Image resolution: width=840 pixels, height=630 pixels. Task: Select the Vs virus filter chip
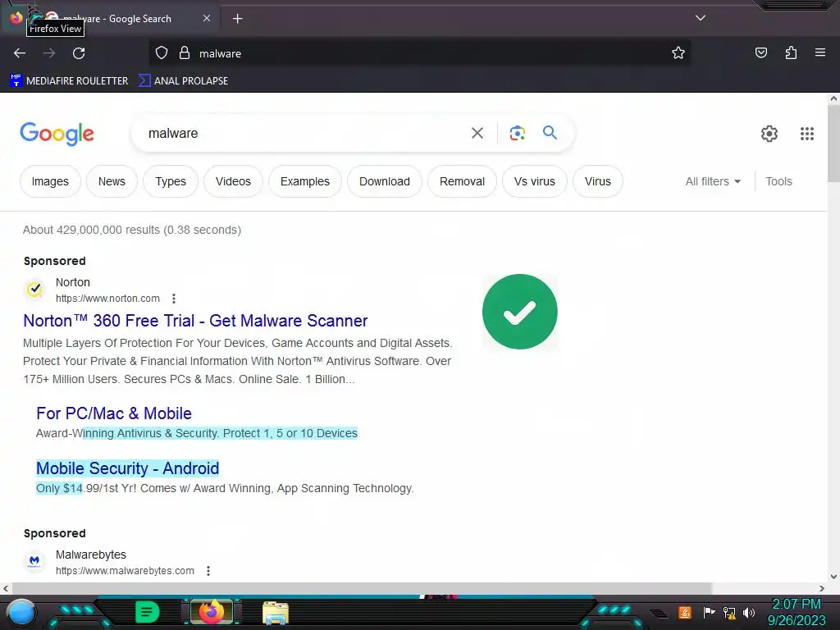[x=535, y=181]
